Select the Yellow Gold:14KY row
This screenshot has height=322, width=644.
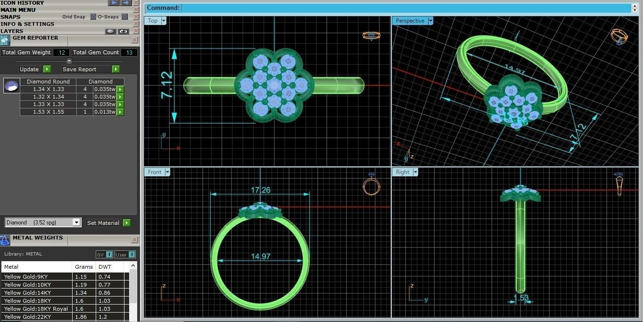(65, 293)
